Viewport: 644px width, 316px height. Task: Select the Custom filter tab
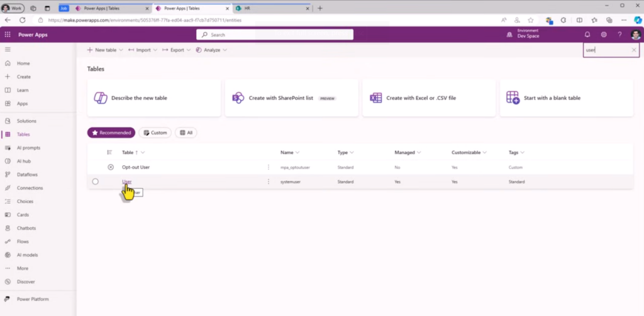(x=155, y=133)
